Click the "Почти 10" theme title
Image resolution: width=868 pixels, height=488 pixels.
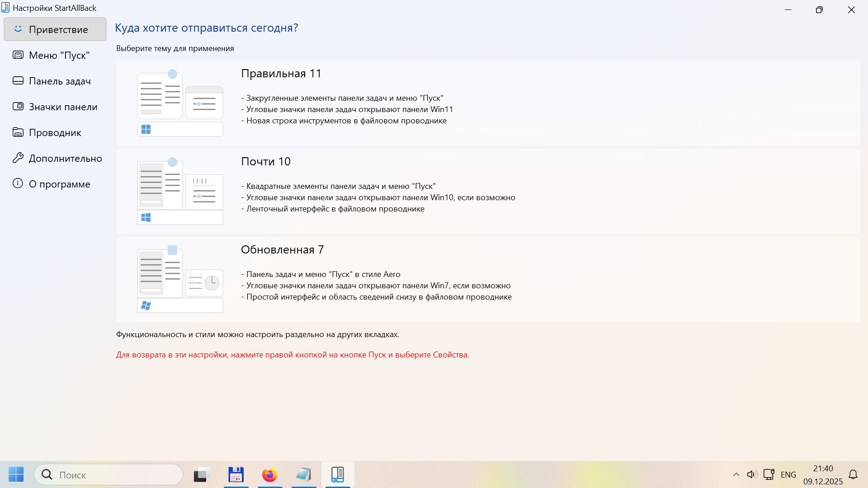tap(265, 162)
